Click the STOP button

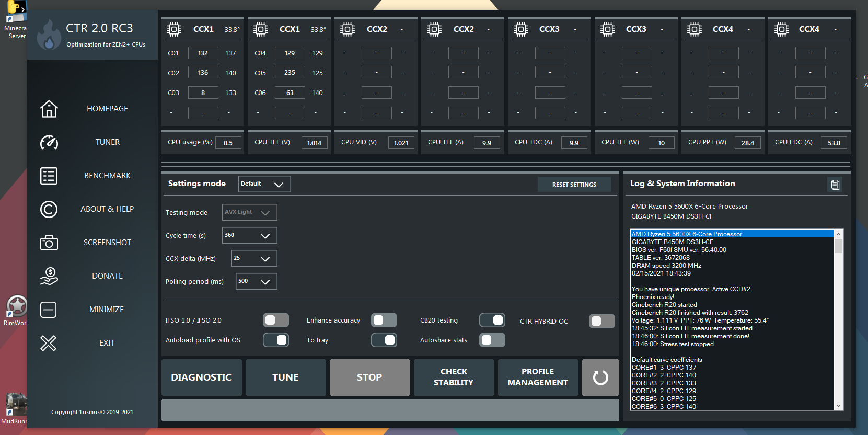(x=370, y=377)
